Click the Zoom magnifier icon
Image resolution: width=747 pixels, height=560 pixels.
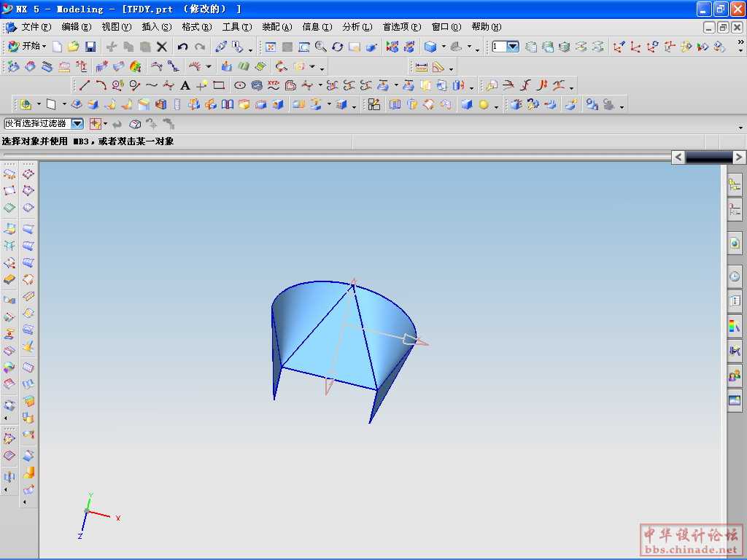pyautogui.click(x=320, y=47)
